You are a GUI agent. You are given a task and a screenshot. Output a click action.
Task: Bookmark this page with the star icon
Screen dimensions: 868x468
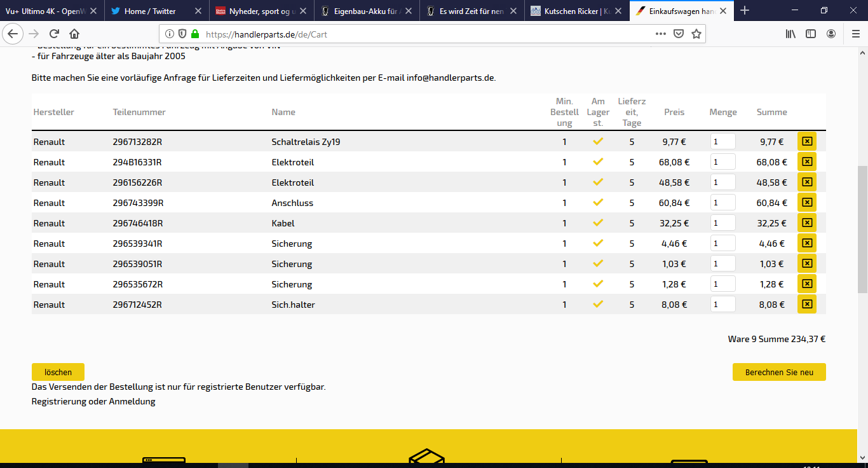click(x=696, y=34)
